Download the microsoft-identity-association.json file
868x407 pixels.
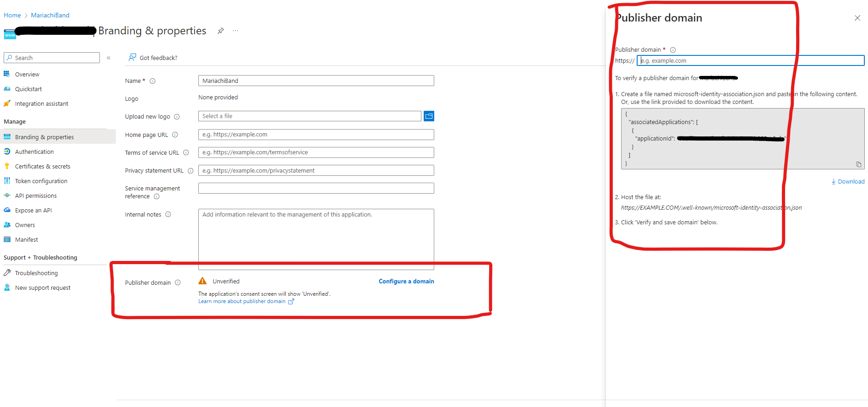pos(848,181)
